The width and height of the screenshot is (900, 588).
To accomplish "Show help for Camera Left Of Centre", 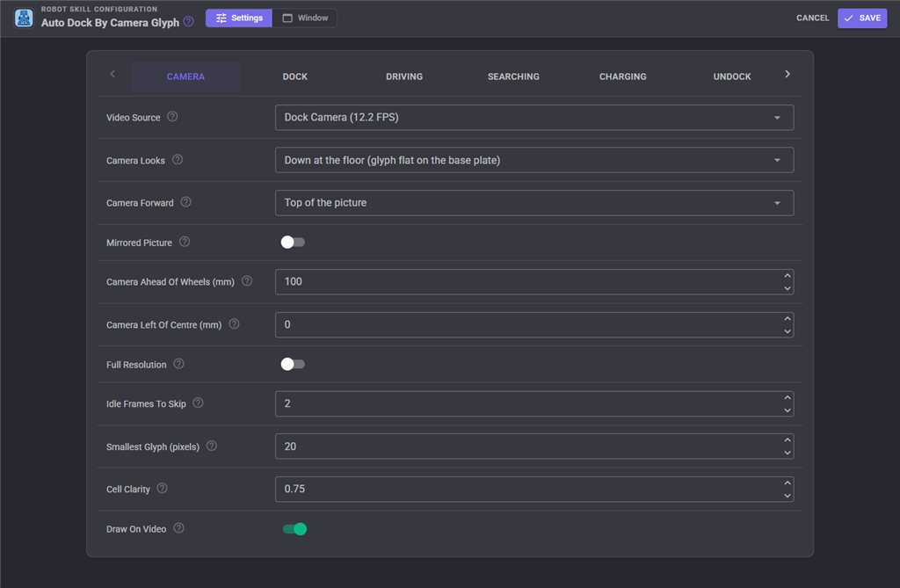I will coord(234,323).
